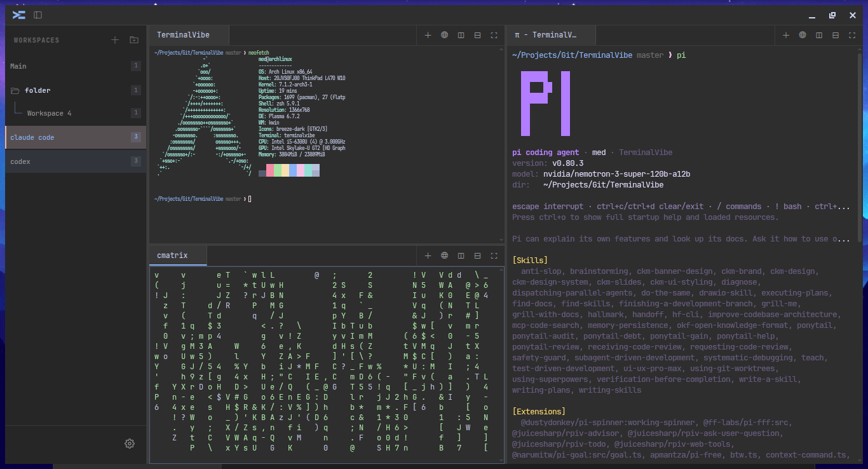Viewport: 868px width, 469px height.
Task: Click the badge count 3 on codex
Action: coord(135,161)
